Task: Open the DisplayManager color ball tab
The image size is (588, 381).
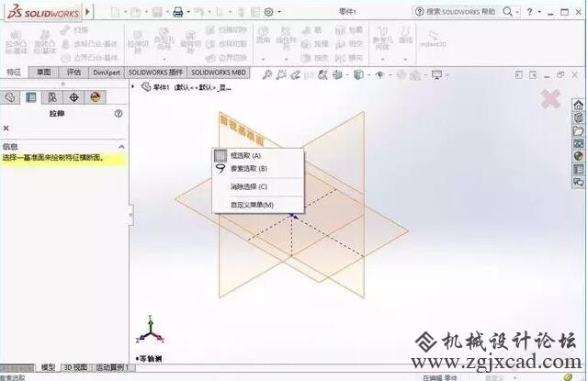Action: 96,97
